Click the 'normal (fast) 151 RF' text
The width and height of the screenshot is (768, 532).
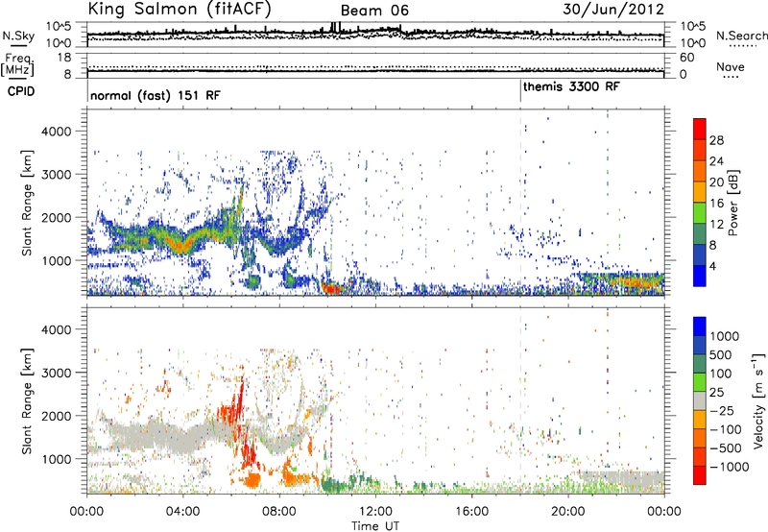(156, 95)
